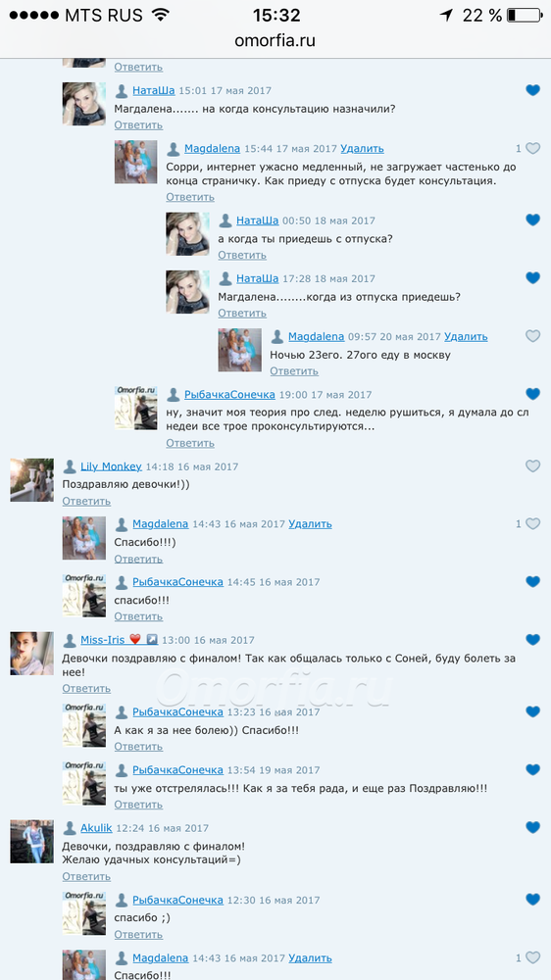Tap heart on Magdalena's 09:57 20 мая comment
Screen dimensions: 551x980
pos(533,336)
